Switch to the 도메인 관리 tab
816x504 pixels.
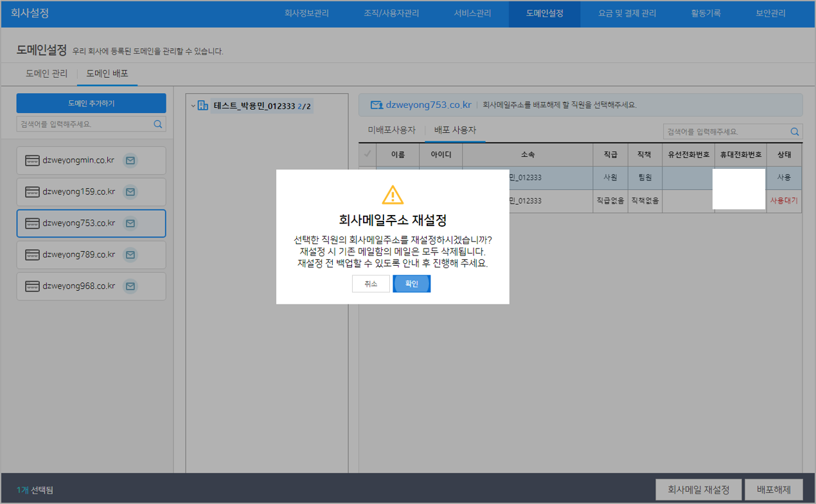46,74
